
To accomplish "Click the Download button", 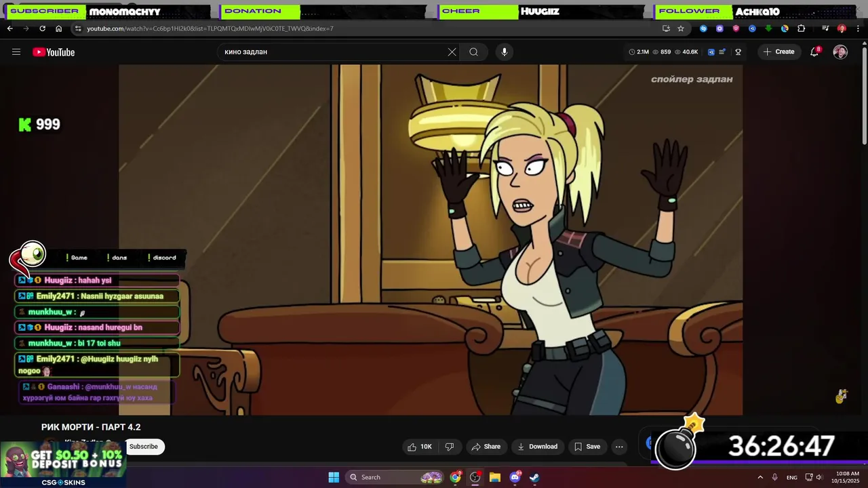I will (x=538, y=447).
